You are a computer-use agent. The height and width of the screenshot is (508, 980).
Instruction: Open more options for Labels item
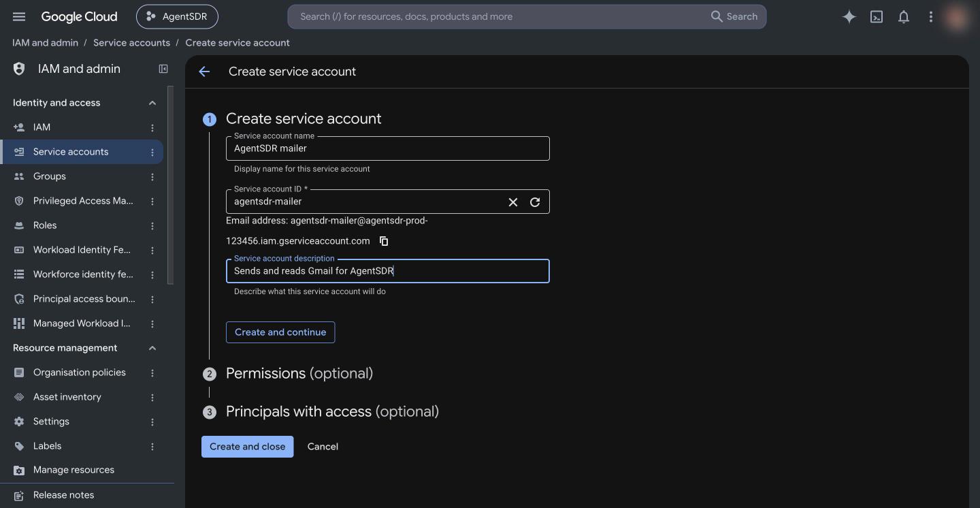pos(152,446)
